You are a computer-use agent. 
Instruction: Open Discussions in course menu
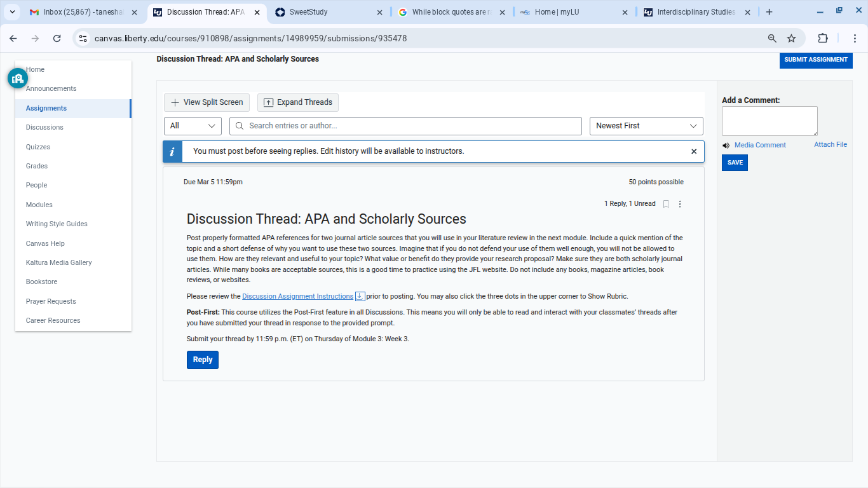pos(44,127)
